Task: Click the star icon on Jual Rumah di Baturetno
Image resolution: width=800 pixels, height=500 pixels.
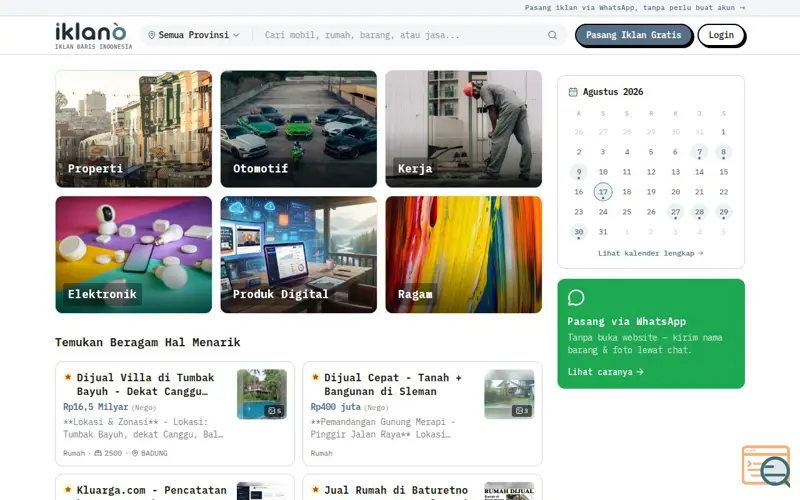Action: click(x=315, y=490)
